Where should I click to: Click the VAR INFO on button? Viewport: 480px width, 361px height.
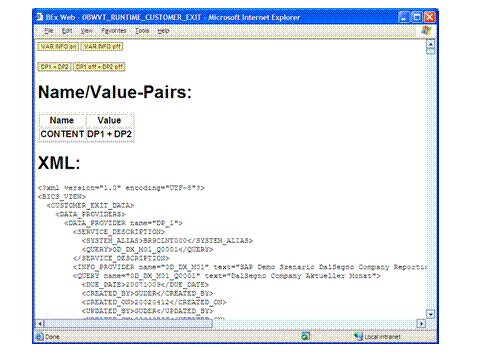tap(58, 46)
